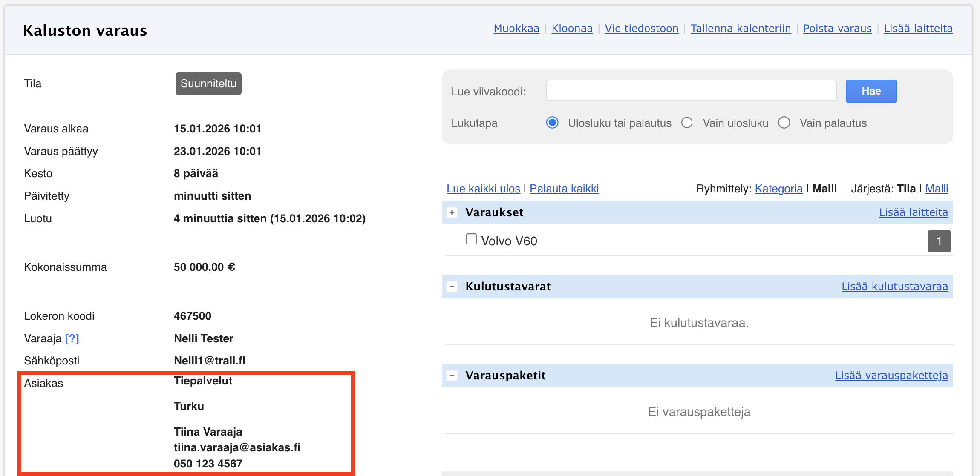This screenshot has width=980, height=476.
Task: Choose Vain palautus reading mode
Action: pos(784,123)
